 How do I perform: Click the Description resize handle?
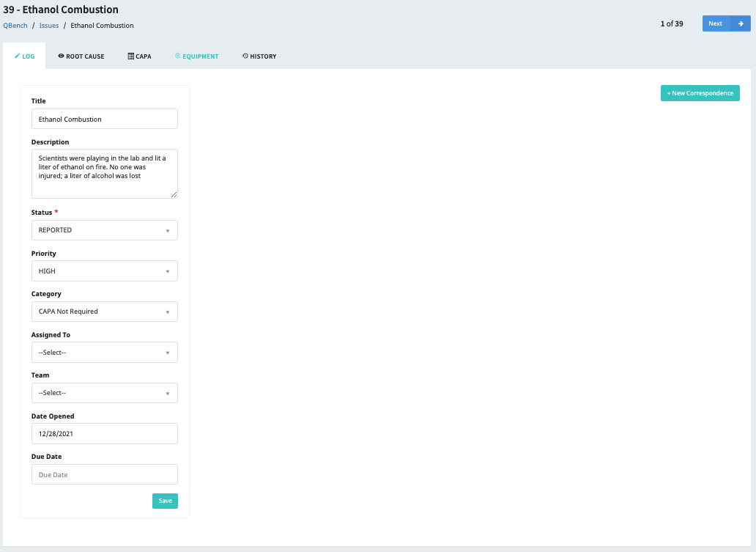174,194
